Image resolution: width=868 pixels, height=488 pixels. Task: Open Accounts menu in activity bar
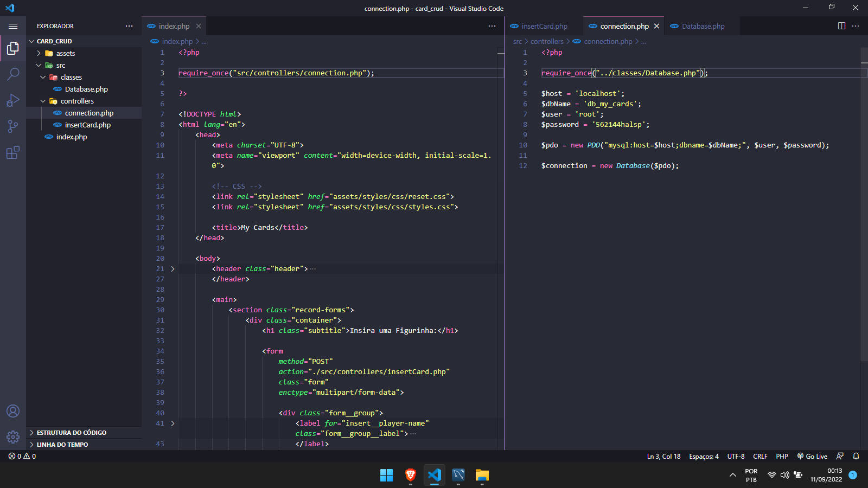13,411
